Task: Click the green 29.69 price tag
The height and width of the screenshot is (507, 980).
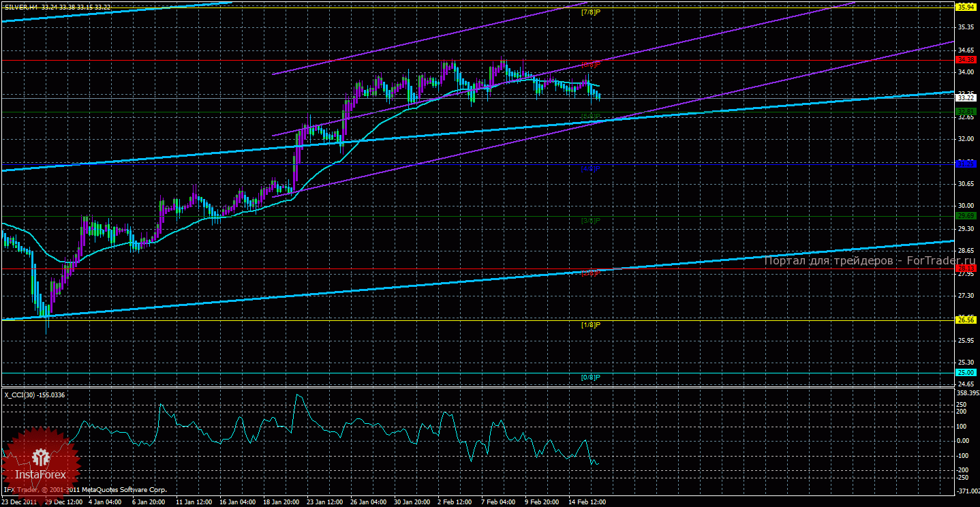Action: pos(964,215)
